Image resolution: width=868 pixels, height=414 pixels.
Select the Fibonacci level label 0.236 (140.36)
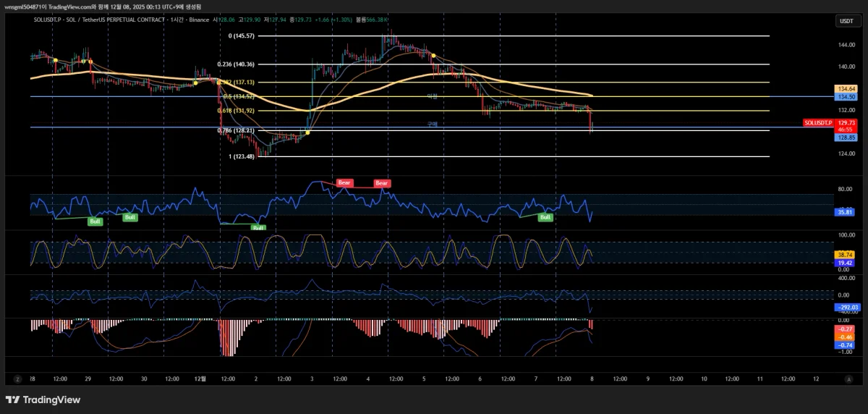click(x=235, y=64)
